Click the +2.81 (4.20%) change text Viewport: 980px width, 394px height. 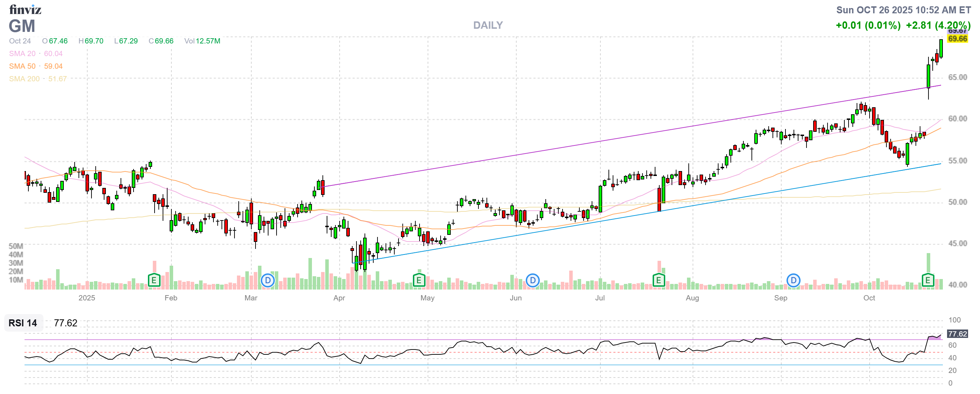938,25
